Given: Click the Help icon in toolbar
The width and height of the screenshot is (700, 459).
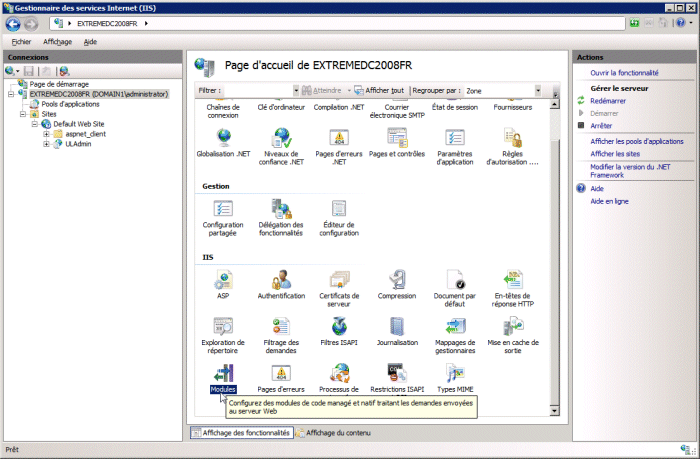Looking at the screenshot, I should click(x=680, y=23).
